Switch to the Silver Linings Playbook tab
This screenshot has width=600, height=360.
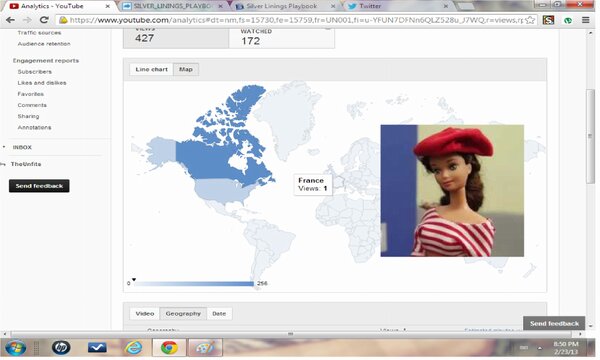[284, 6]
